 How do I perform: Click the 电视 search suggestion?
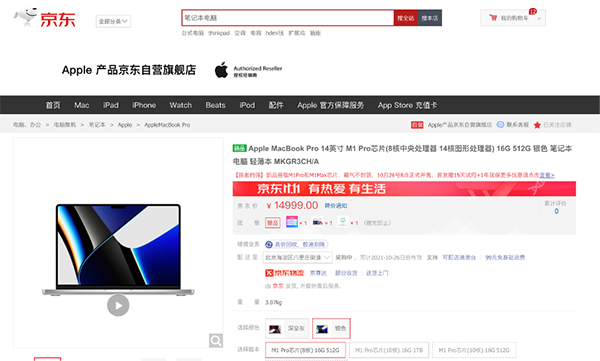tap(256, 33)
